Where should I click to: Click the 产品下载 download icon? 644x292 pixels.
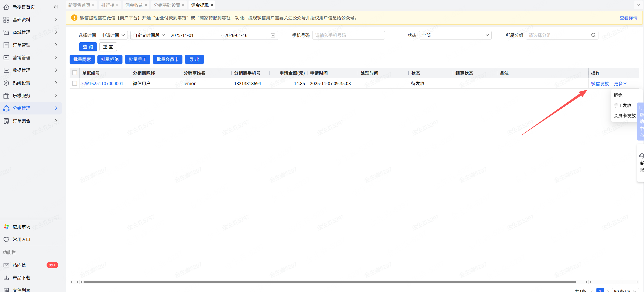click(x=6, y=278)
